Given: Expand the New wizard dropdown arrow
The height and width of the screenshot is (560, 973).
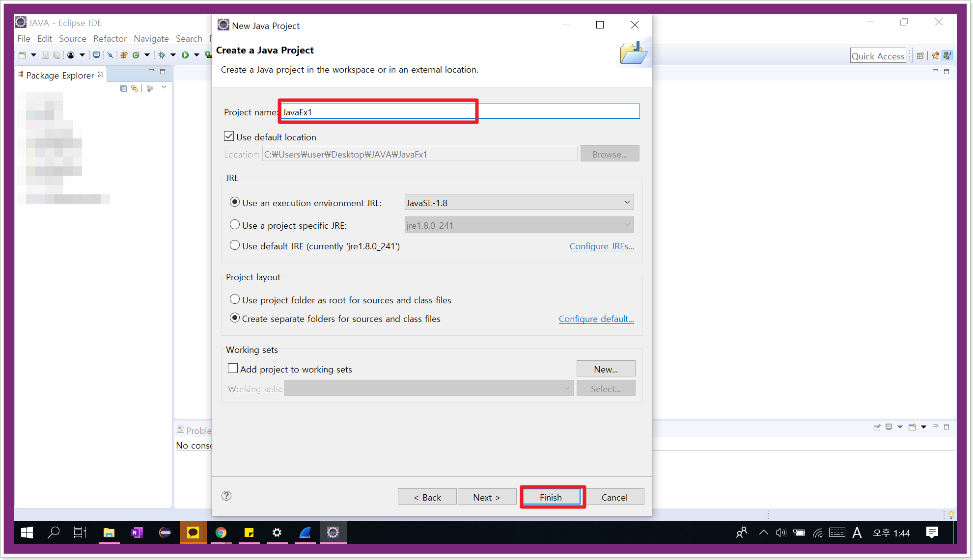Looking at the screenshot, I should [33, 55].
